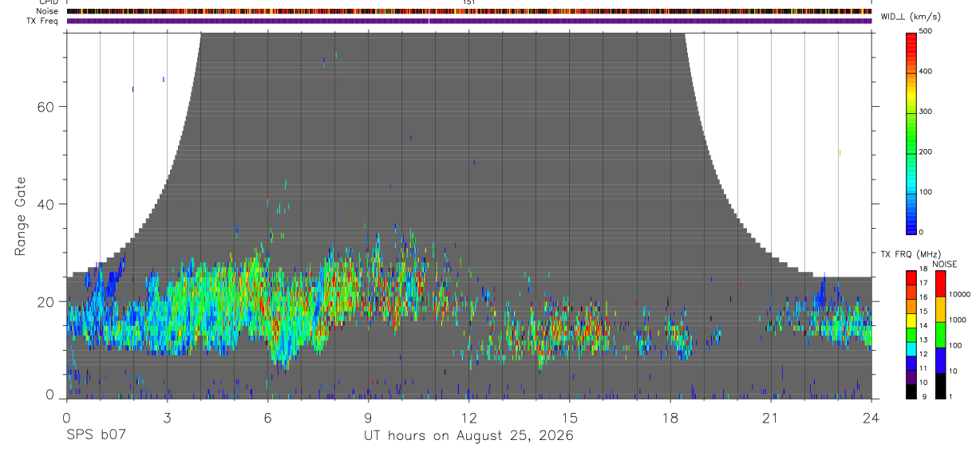The width and height of the screenshot is (980, 452).
Task: Click the WID⊥ (km/s) color bar
Action: tap(911, 132)
